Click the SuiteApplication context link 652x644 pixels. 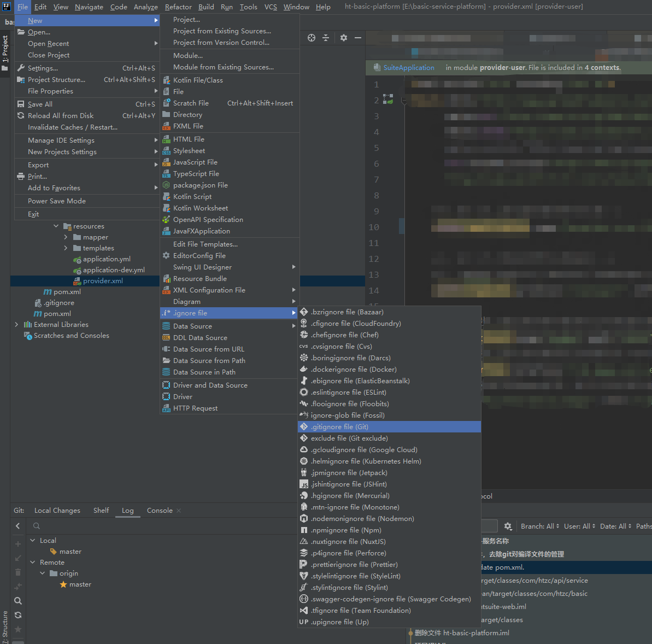[x=409, y=67]
